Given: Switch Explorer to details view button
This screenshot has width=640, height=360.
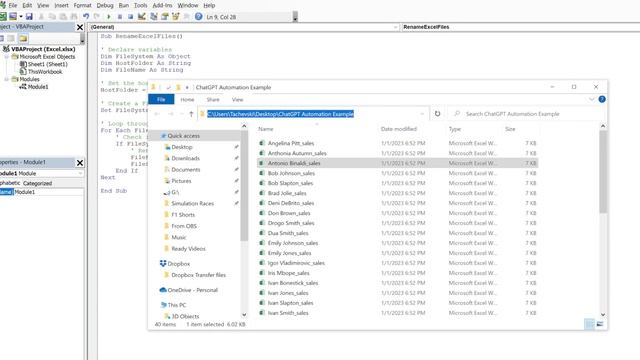Looking at the screenshot, I should [589, 324].
